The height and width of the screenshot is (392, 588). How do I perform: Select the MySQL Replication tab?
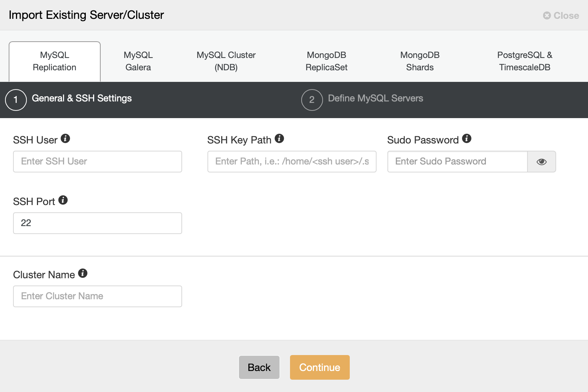tap(55, 61)
